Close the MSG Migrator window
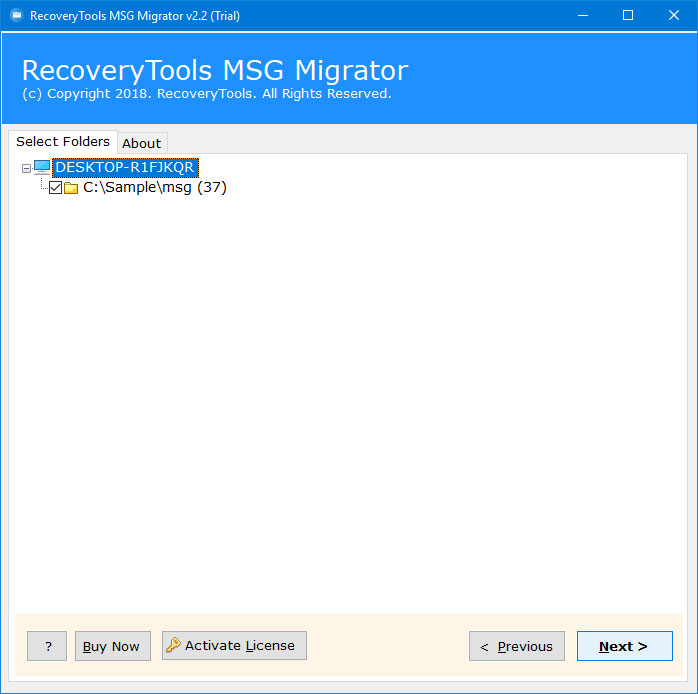698x694 pixels. coord(674,16)
